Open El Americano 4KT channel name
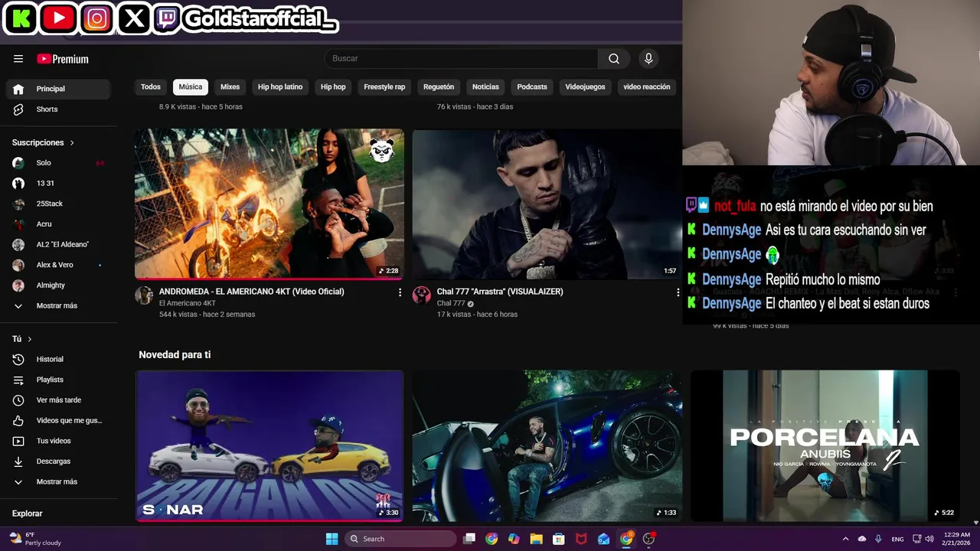 click(188, 303)
